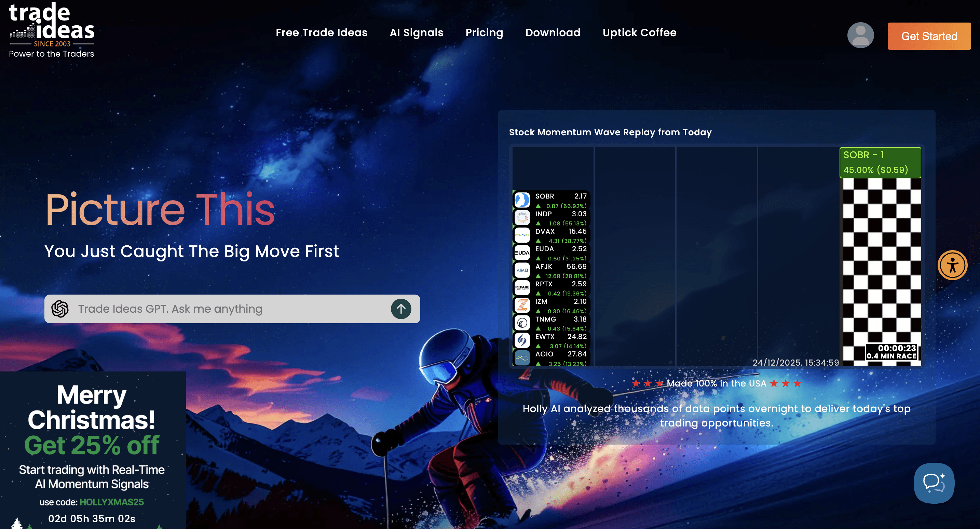The image size is (980, 529).
Task: Open the Free Trade Ideas menu
Action: [x=322, y=33]
